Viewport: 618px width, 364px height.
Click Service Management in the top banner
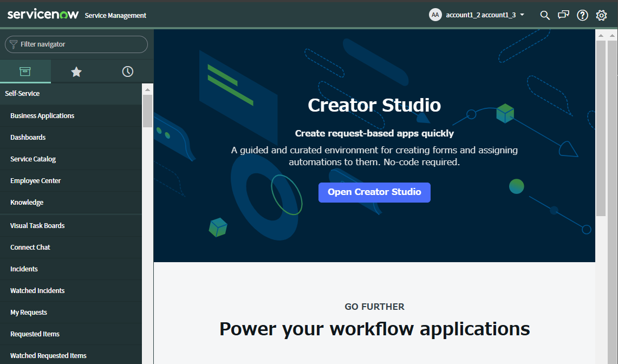click(115, 15)
